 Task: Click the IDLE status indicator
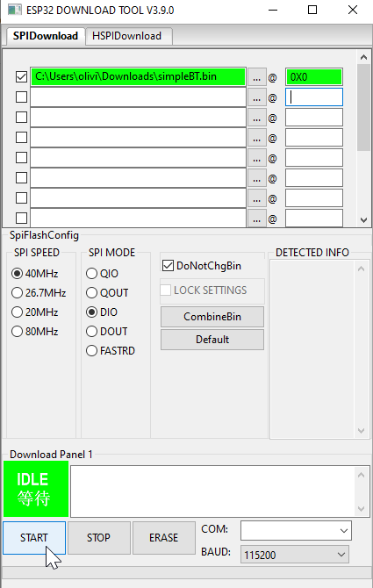click(36, 489)
